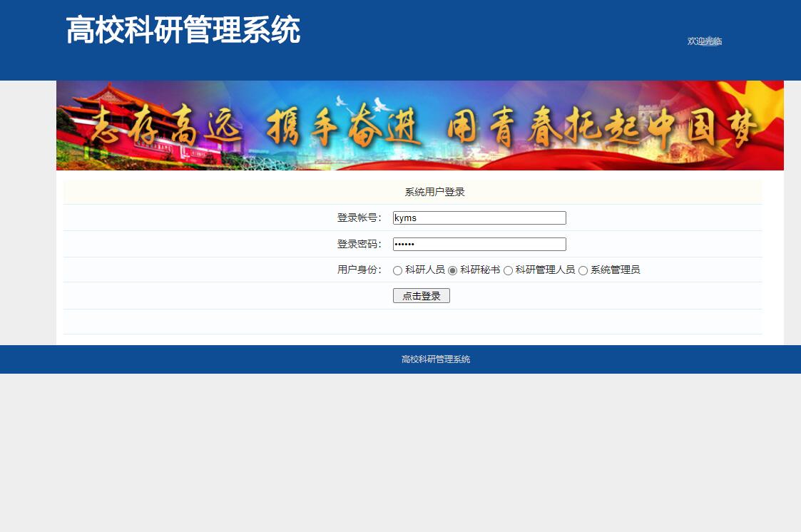
Task: Click the kyms text inside account field
Action: click(407, 218)
